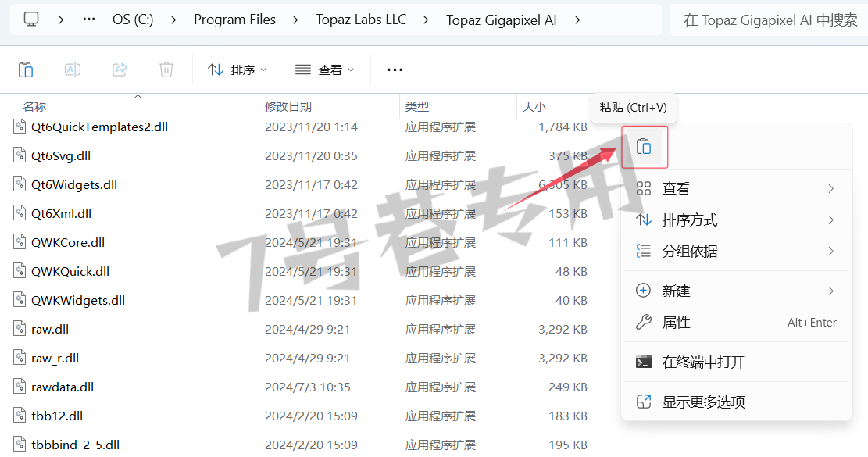Click the file icon of Qt6Xml.dll

click(20, 213)
